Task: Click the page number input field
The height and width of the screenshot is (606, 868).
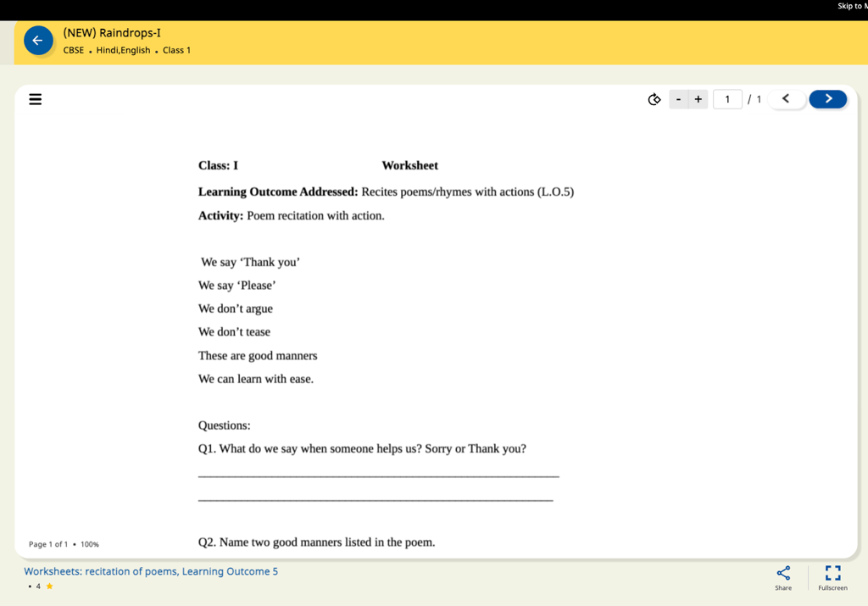Action: pos(727,99)
